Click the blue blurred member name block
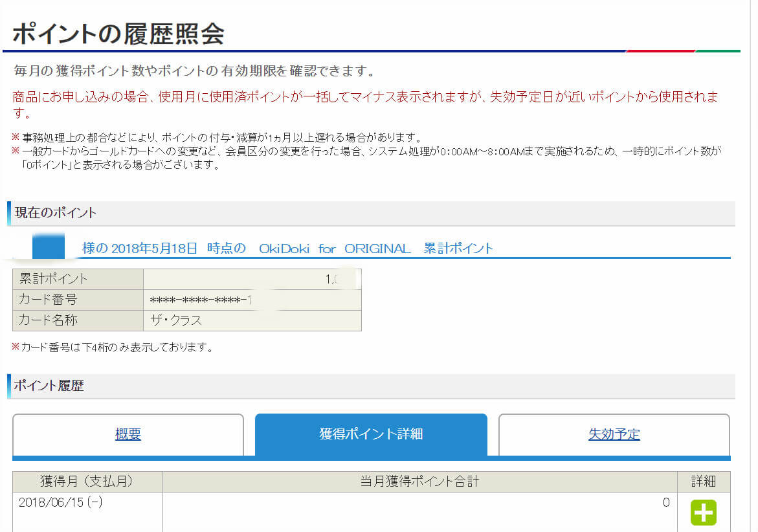 49,247
